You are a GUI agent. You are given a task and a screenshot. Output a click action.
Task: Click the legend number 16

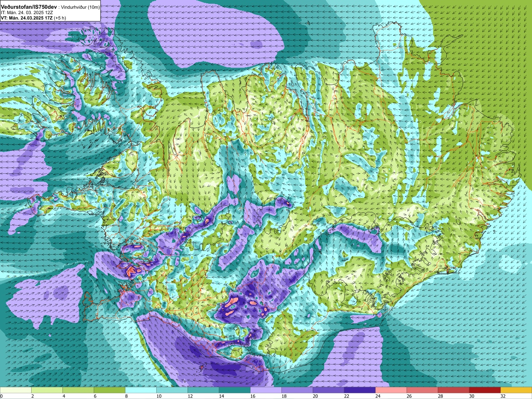(253, 396)
